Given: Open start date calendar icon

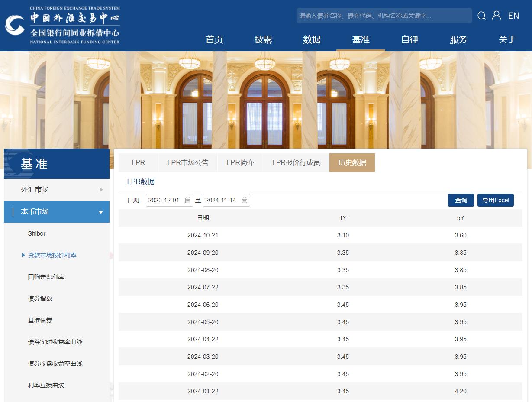Looking at the screenshot, I should coord(188,200).
